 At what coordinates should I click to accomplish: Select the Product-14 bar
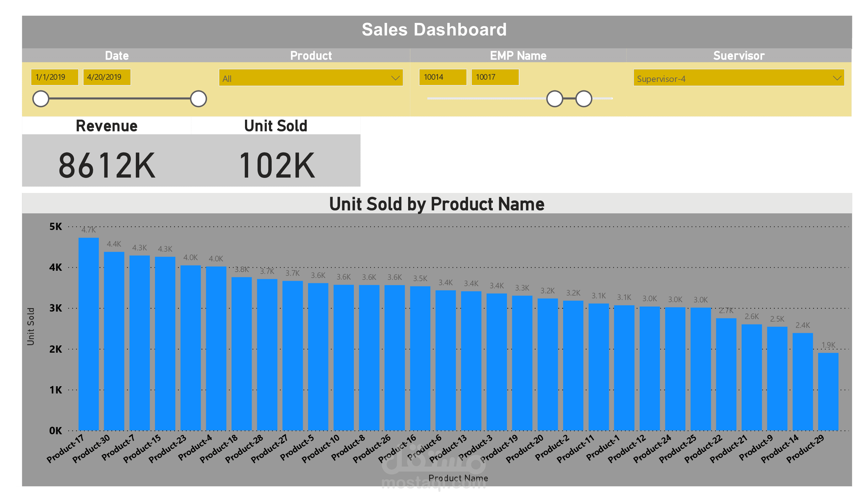coord(802,382)
